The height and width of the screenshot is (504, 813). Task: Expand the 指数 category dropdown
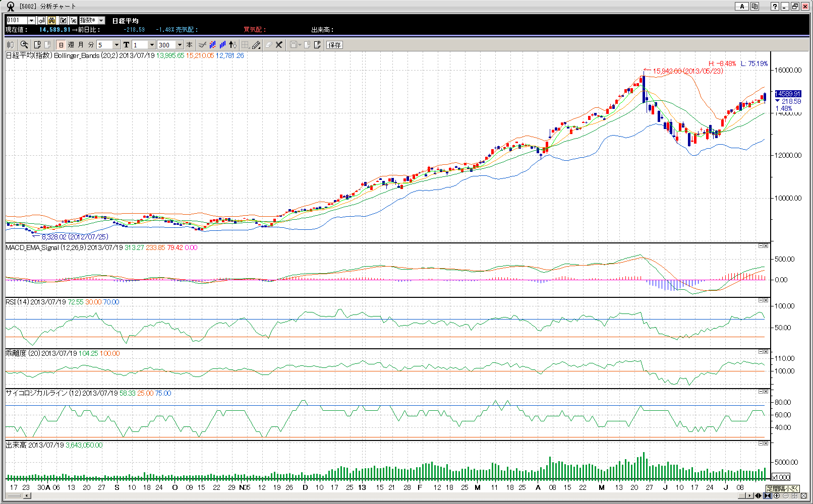[101, 20]
